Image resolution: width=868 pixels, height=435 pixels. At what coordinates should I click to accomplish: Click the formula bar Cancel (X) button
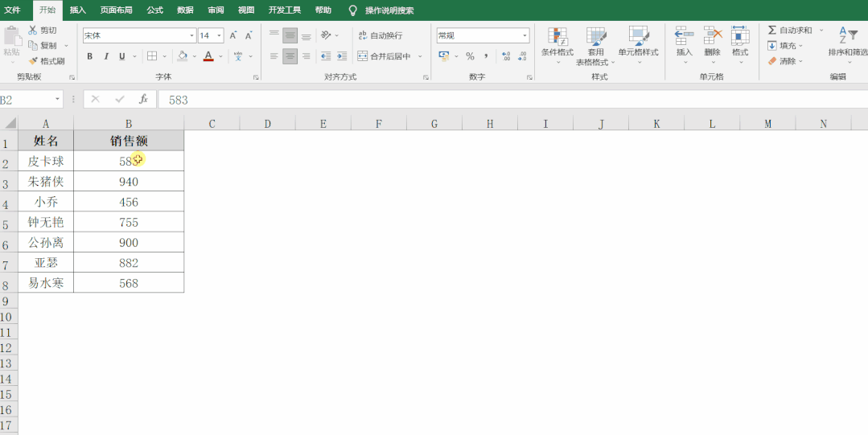pos(95,99)
